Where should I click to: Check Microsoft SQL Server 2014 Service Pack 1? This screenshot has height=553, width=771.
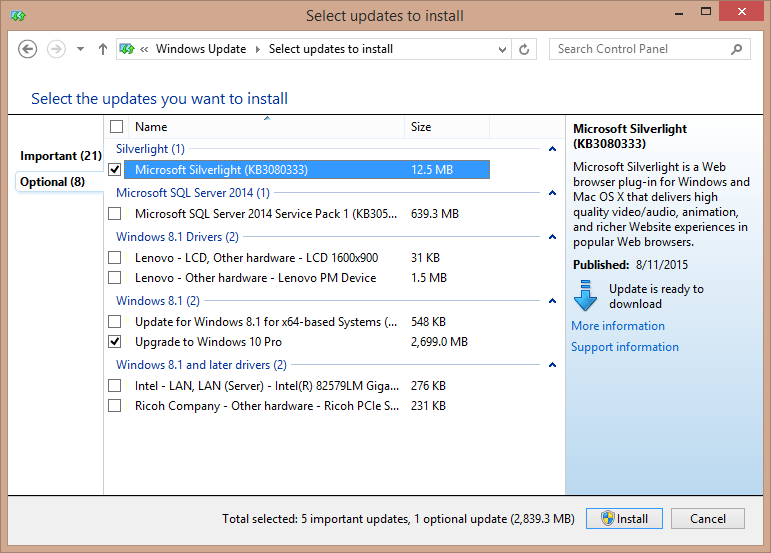click(x=115, y=214)
